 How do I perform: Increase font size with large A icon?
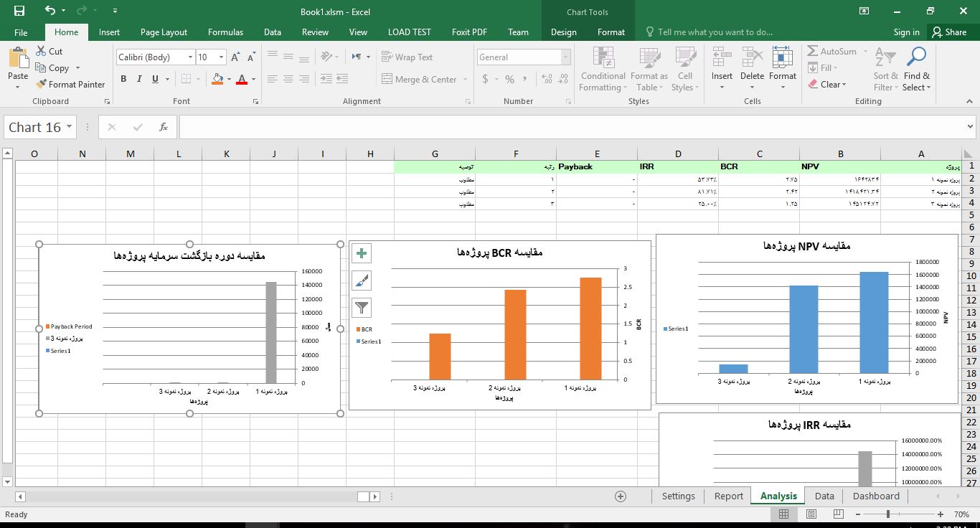tap(235, 57)
